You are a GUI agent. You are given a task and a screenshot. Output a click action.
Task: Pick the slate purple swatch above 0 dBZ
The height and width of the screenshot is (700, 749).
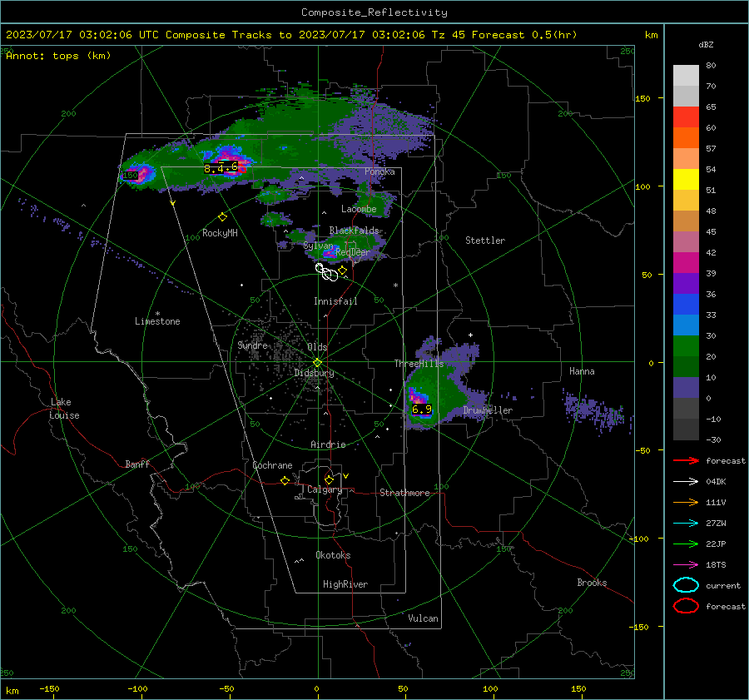coord(686,388)
